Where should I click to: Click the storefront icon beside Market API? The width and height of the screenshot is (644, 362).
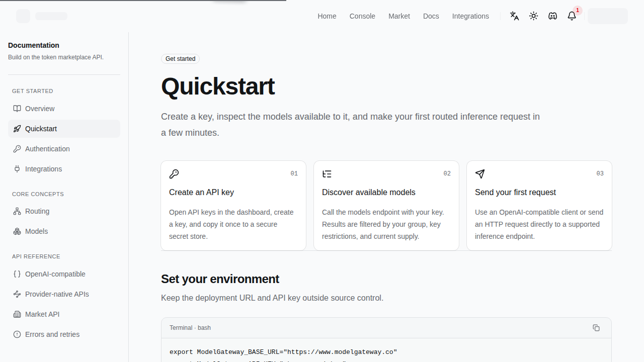(17, 314)
